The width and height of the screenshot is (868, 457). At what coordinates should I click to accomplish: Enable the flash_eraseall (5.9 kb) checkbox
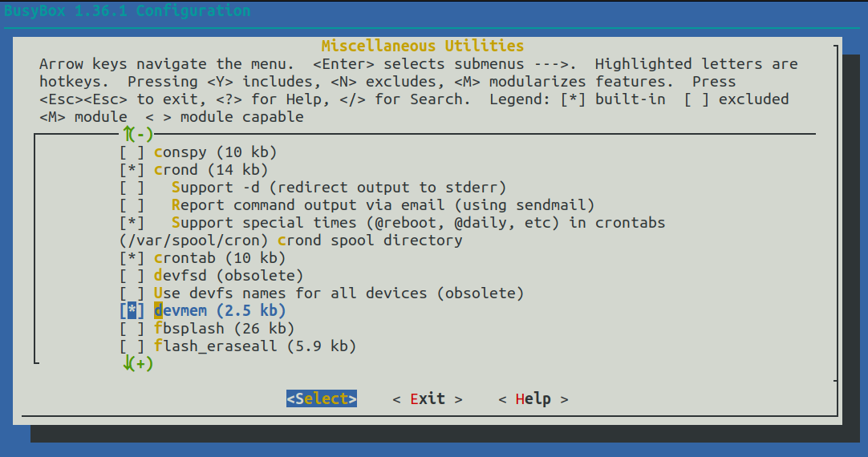[x=132, y=346]
